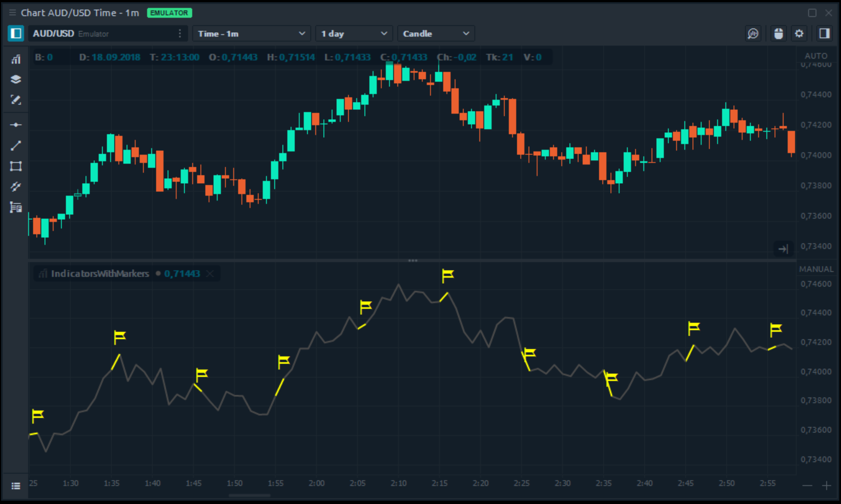
Task: Click the IndicatorsWithMarkers line color dot
Action: click(158, 273)
